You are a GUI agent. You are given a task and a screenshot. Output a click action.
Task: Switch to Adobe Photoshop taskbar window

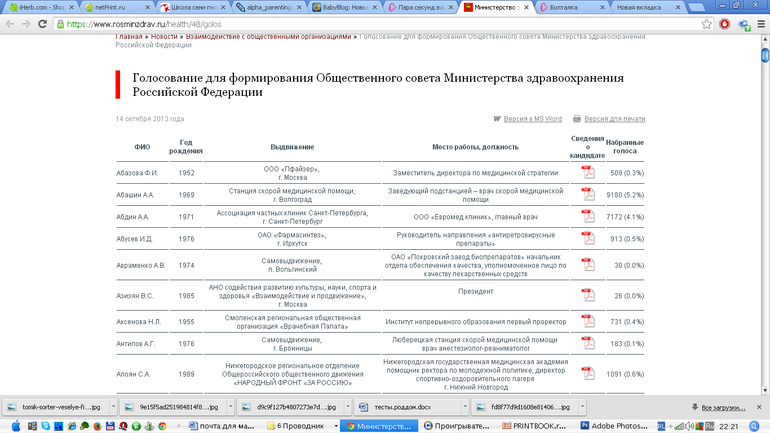tap(614, 426)
